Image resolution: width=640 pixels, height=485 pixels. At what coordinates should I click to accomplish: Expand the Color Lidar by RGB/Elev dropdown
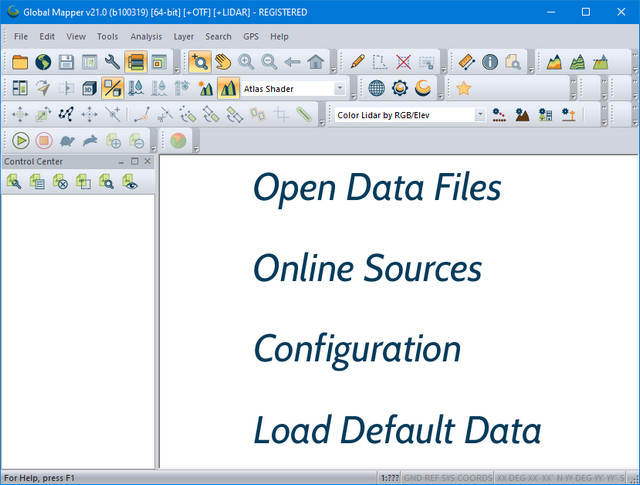[x=480, y=115]
